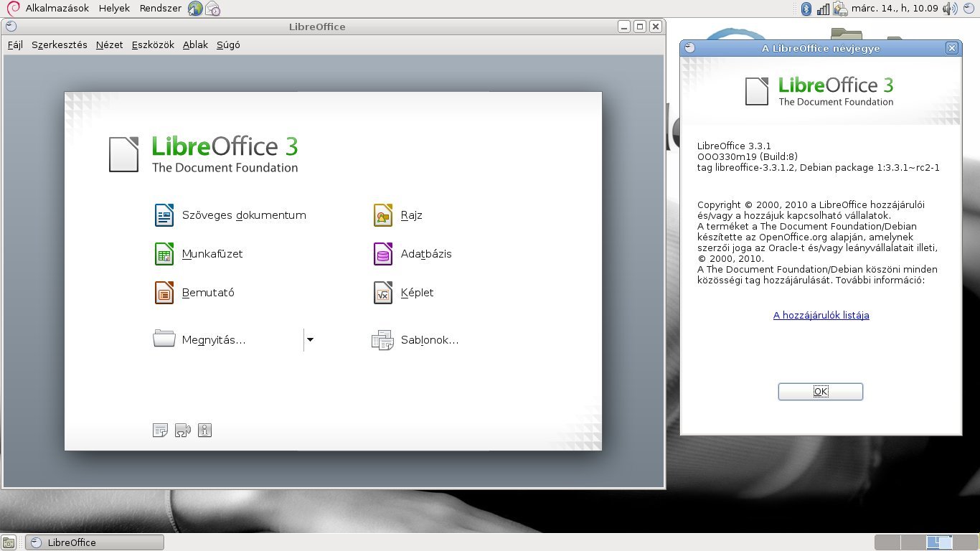Click the extensions puzzle-piece icon
980x551 pixels.
pyautogui.click(x=182, y=430)
